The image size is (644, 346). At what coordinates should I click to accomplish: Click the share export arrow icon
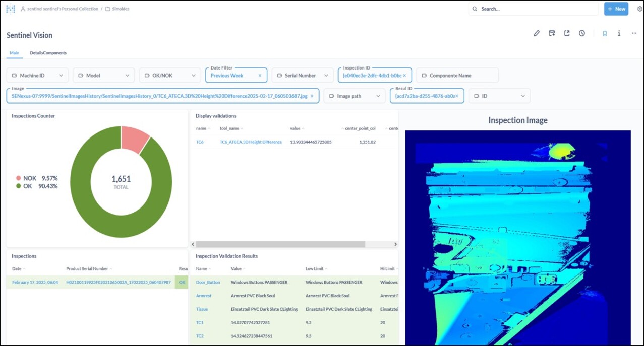(567, 33)
